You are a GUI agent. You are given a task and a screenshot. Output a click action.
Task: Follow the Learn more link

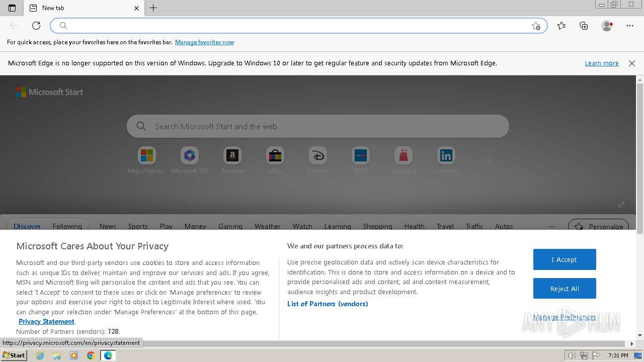click(x=602, y=63)
